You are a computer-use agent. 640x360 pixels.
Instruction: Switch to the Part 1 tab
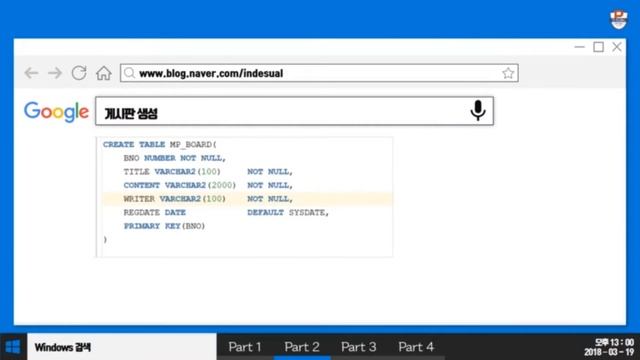245,347
